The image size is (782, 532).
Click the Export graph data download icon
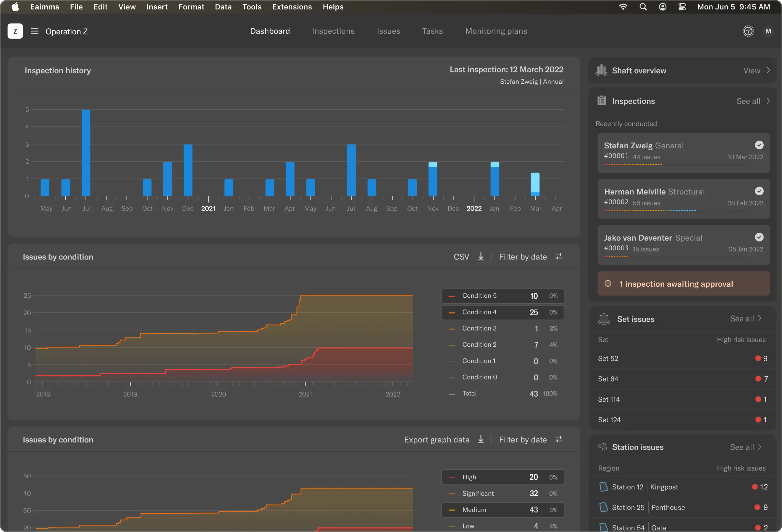click(481, 440)
